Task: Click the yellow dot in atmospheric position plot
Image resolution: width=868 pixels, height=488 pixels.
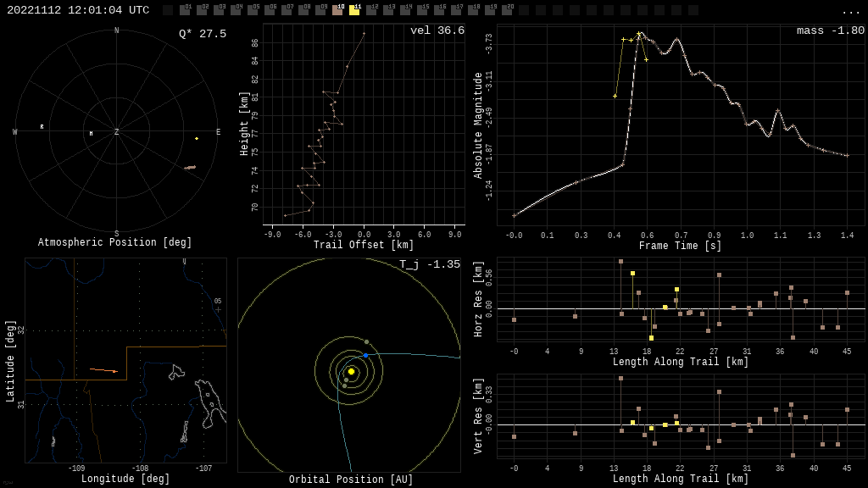Action: click(197, 138)
